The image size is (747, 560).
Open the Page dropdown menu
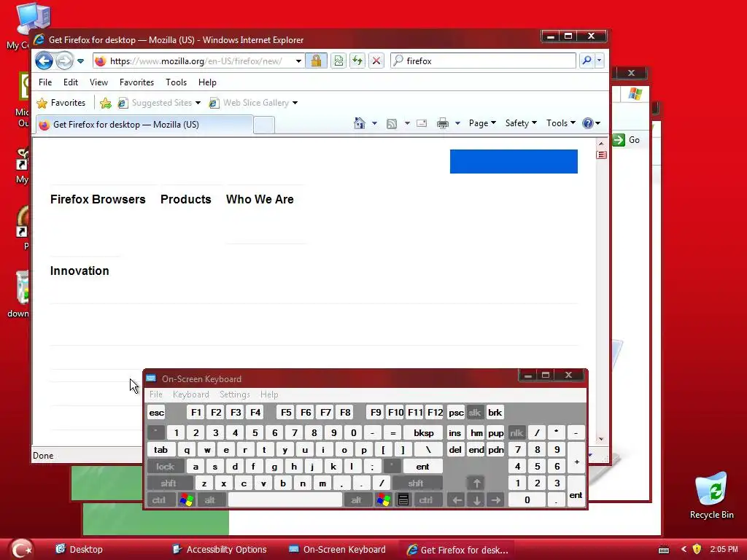point(482,122)
